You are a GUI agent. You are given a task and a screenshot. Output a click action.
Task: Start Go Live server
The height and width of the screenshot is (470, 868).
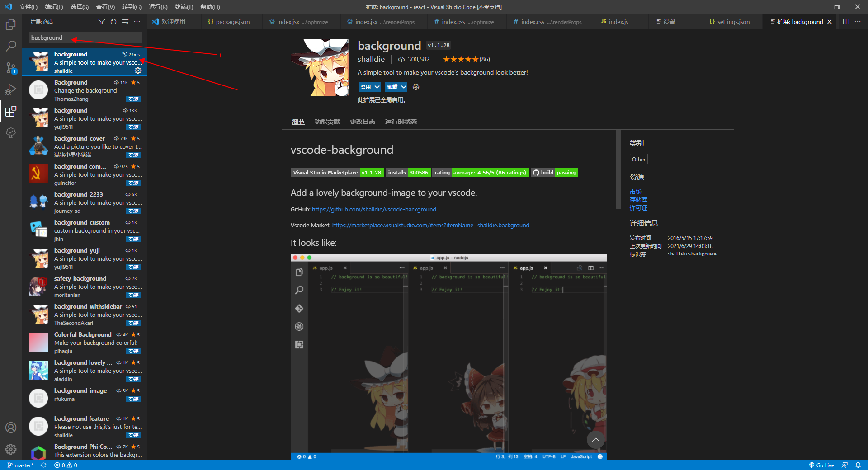[x=821, y=465]
